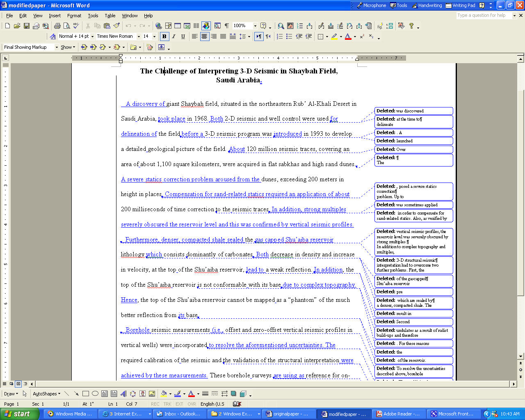Open the Times New Roman font dropdown
This screenshot has height=420, width=525.
pyautogui.click(x=139, y=37)
